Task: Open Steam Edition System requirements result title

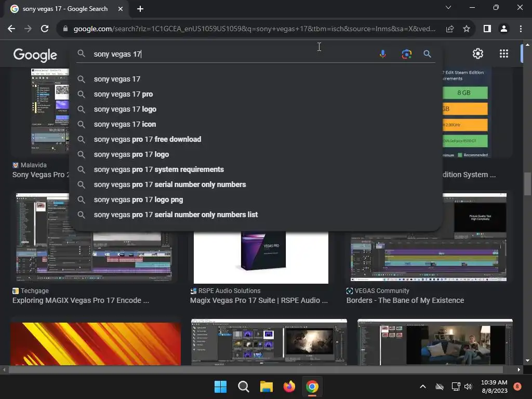Action: (469, 175)
